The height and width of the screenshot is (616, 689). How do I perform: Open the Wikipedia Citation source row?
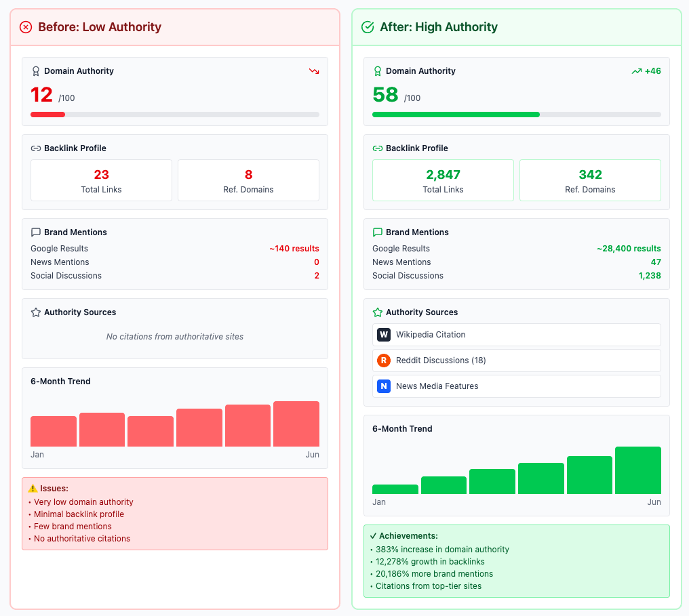[516, 335]
